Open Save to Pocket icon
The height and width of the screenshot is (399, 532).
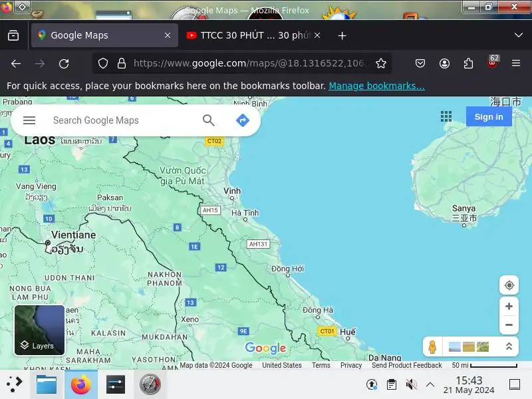tap(420, 63)
